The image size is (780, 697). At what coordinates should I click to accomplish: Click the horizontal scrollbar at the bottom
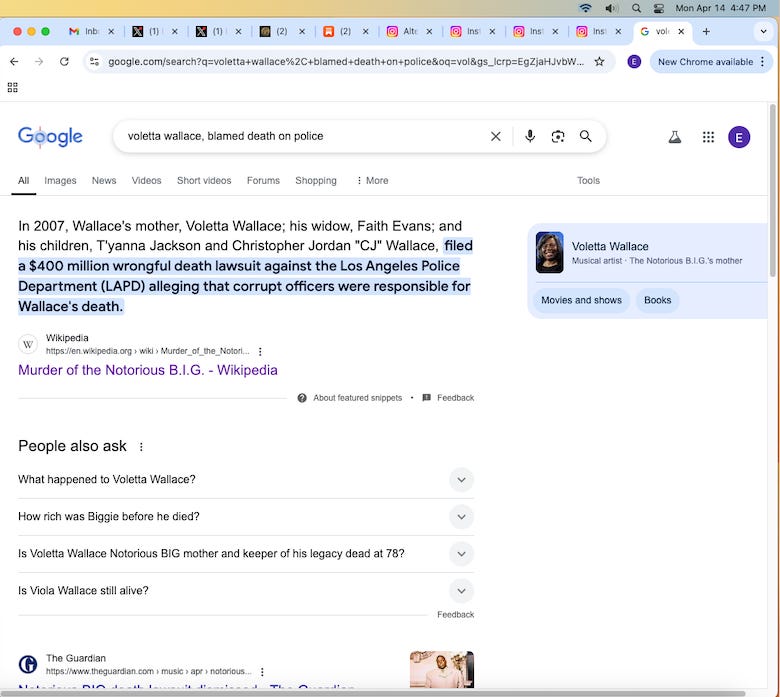373,693
